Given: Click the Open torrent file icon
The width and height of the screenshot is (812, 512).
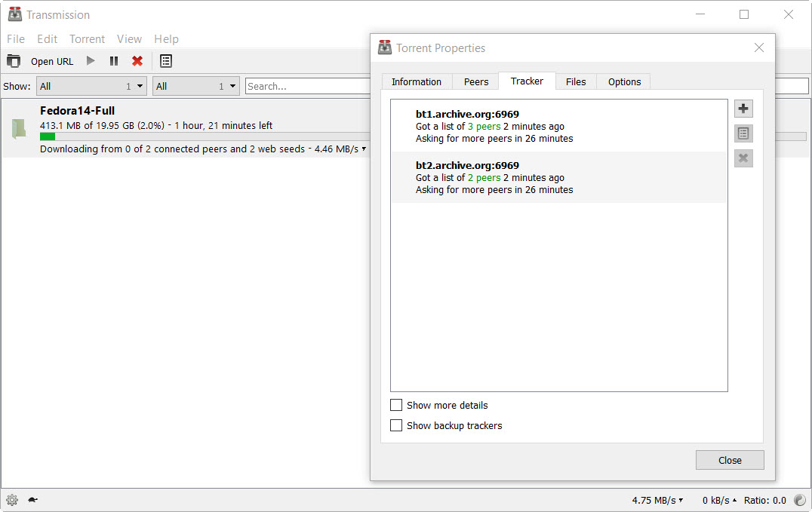Looking at the screenshot, I should (14, 61).
